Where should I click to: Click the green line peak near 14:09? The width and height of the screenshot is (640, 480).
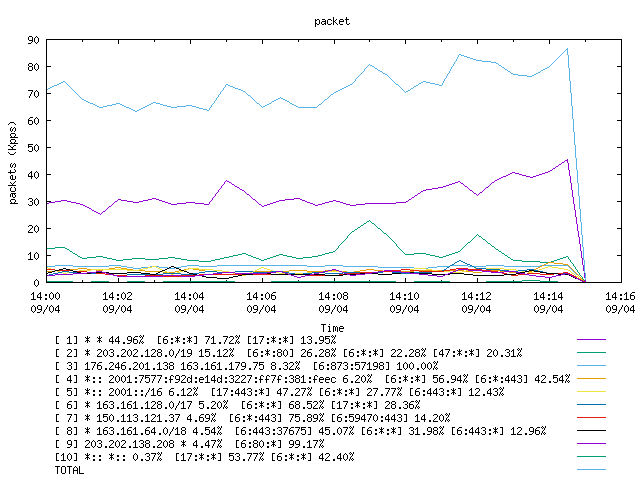[x=369, y=221]
